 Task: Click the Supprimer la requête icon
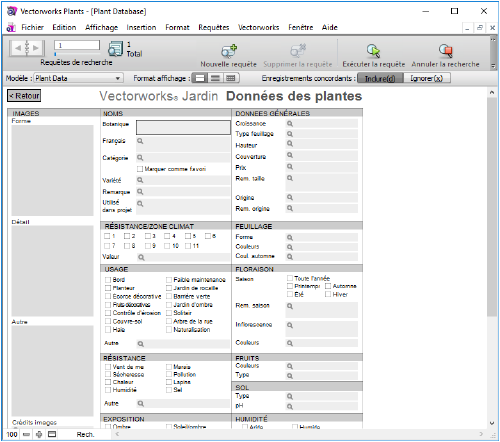[298, 51]
